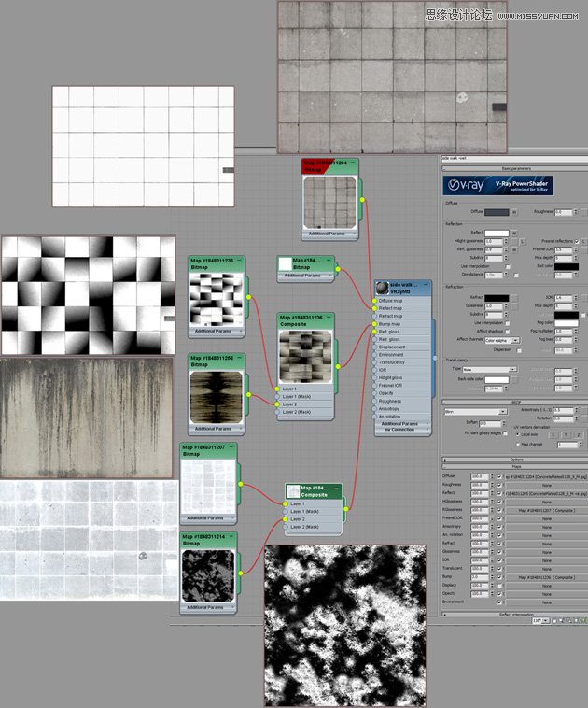This screenshot has width=588, height=708.
Task: Click the Environment socket on VRayMtl node
Action: (x=374, y=355)
